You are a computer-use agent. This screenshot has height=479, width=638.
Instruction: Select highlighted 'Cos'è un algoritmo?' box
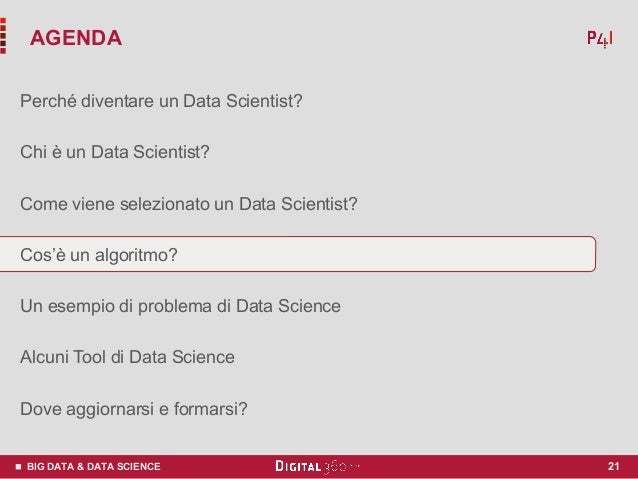(x=298, y=254)
